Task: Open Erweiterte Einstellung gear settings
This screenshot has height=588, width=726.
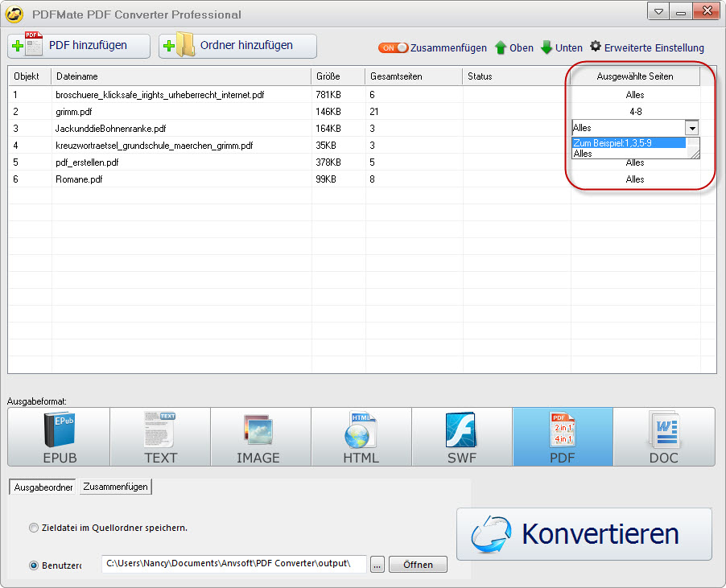Action: (x=647, y=47)
